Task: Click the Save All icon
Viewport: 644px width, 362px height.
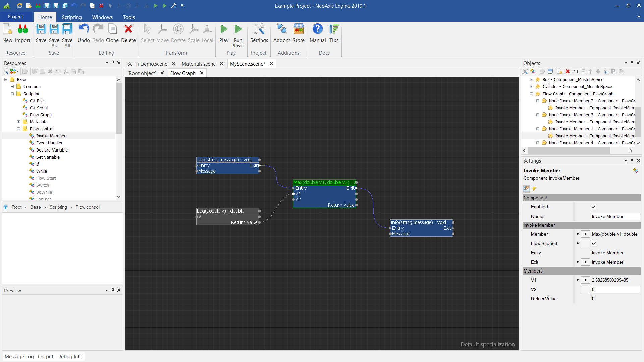Action: 67,29
